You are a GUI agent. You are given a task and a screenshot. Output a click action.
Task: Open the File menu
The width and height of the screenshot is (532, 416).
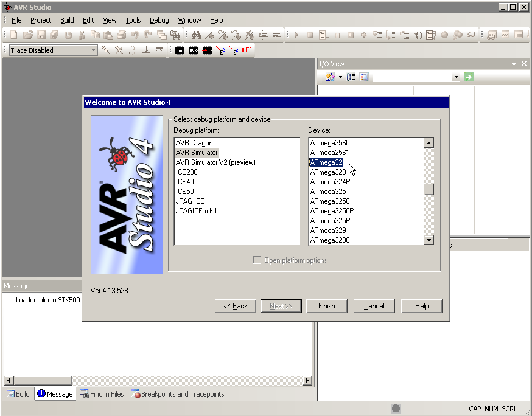16,20
